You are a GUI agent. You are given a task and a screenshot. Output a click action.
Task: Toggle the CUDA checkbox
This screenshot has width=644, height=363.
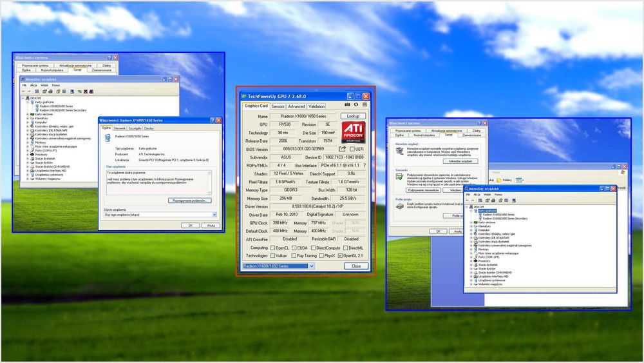[x=294, y=248]
